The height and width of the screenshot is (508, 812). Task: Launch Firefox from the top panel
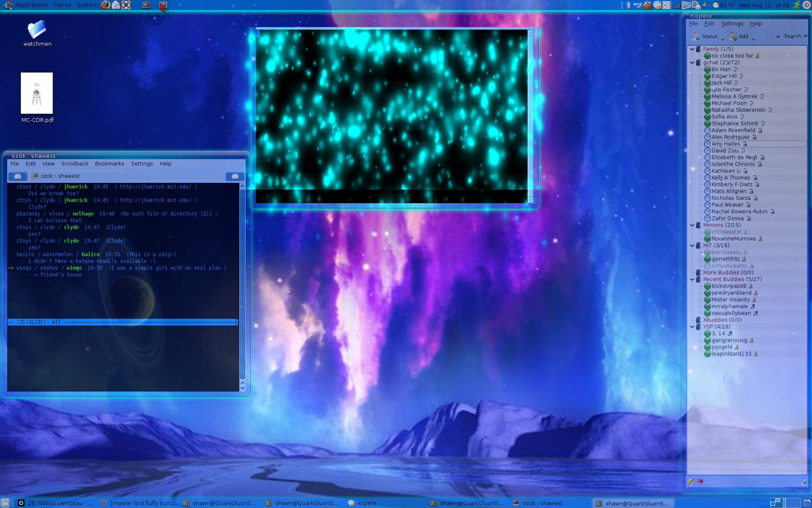[106, 5]
